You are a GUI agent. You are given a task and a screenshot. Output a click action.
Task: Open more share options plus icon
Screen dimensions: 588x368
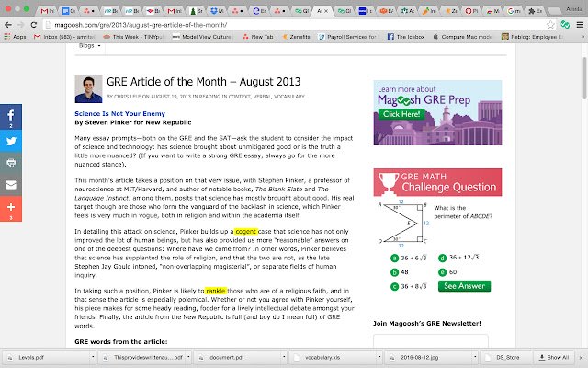[x=11, y=209]
